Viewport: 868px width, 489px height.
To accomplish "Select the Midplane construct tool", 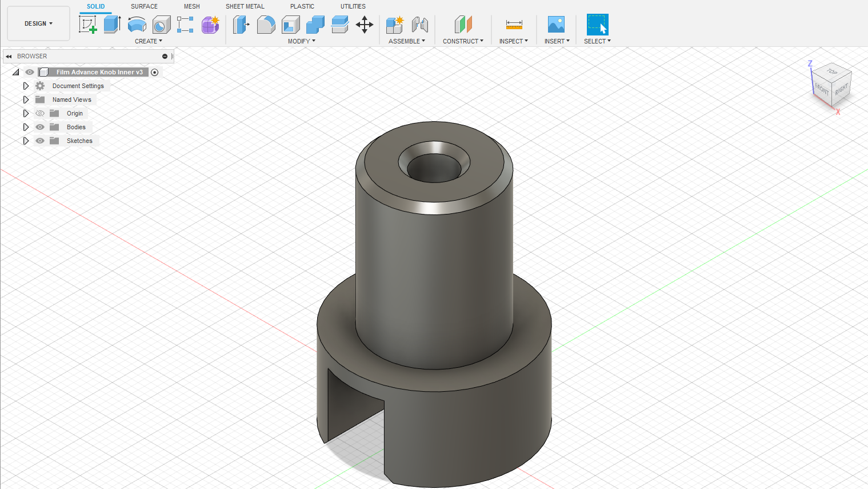I will coord(463,25).
